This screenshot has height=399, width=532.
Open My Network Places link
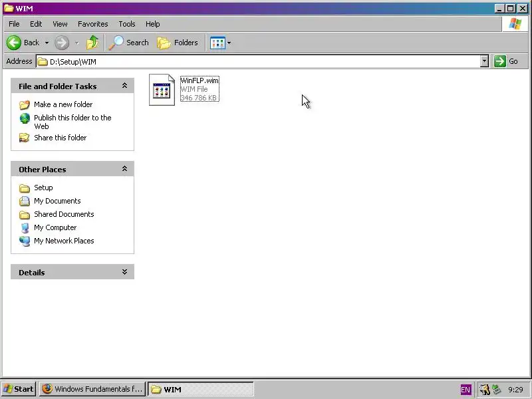click(x=64, y=241)
